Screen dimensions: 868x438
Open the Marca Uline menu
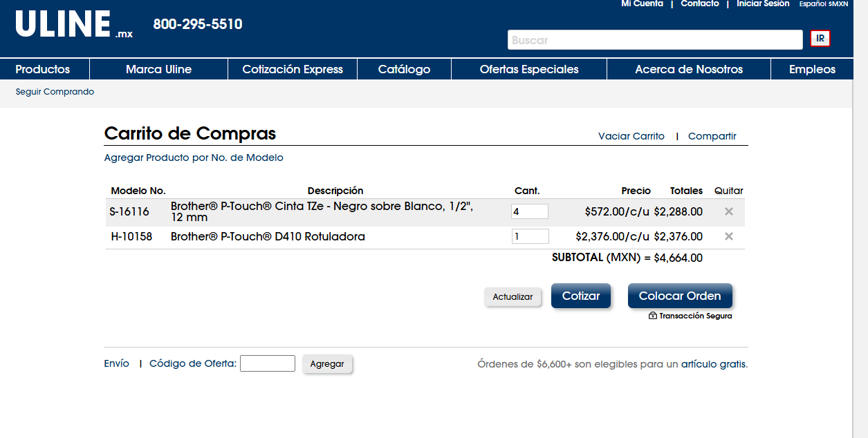pos(158,69)
